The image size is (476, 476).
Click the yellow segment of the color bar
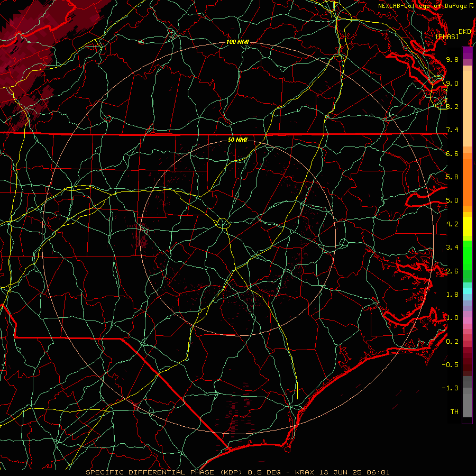(x=467, y=226)
